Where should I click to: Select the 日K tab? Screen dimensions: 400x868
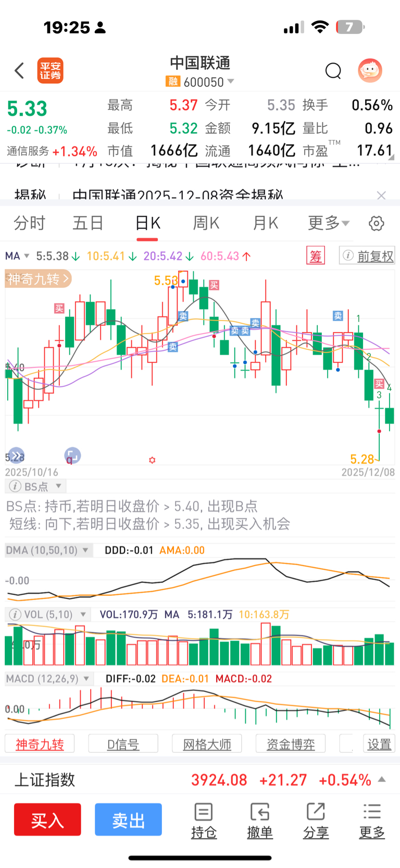pos(147,223)
